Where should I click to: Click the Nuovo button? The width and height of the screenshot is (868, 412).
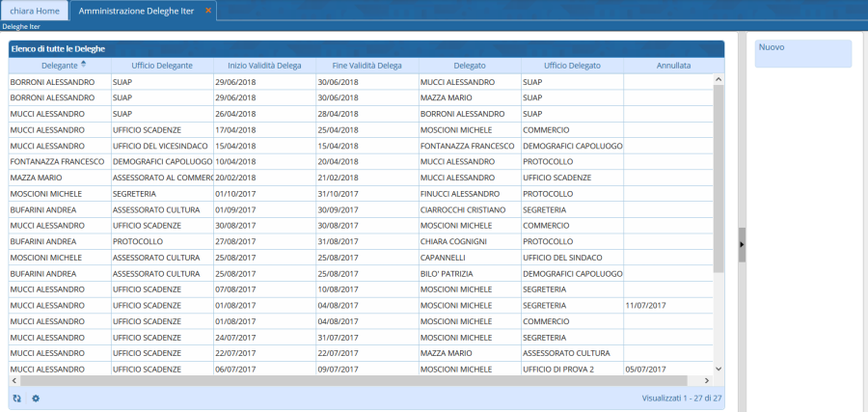[x=802, y=53]
